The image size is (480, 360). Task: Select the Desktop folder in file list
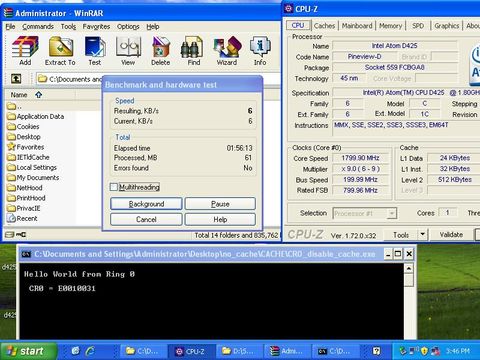click(24, 137)
